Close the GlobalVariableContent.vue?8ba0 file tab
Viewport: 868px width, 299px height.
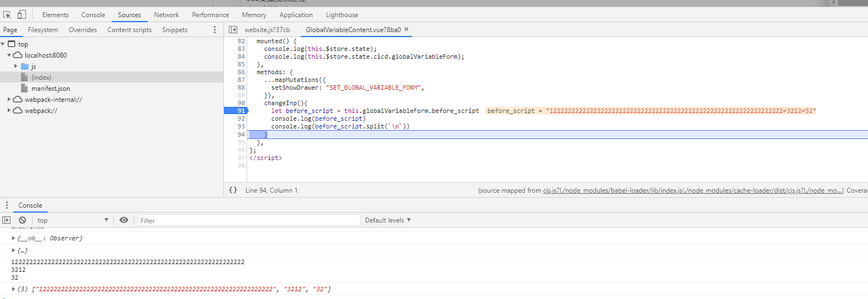tap(406, 29)
